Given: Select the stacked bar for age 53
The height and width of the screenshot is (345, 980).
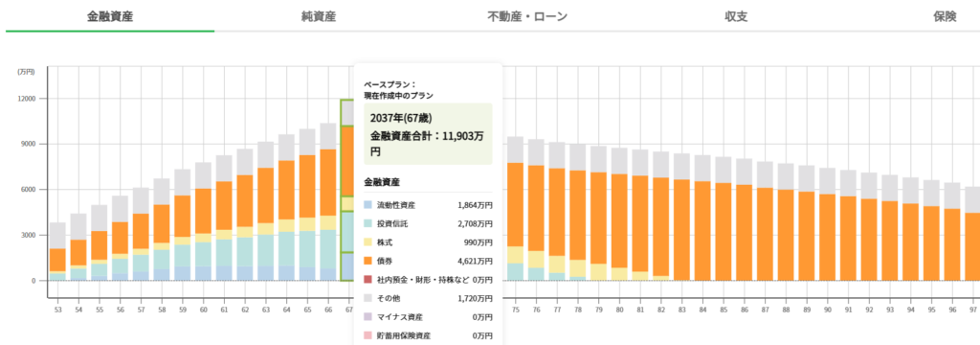Looking at the screenshot, I should pos(58,252).
